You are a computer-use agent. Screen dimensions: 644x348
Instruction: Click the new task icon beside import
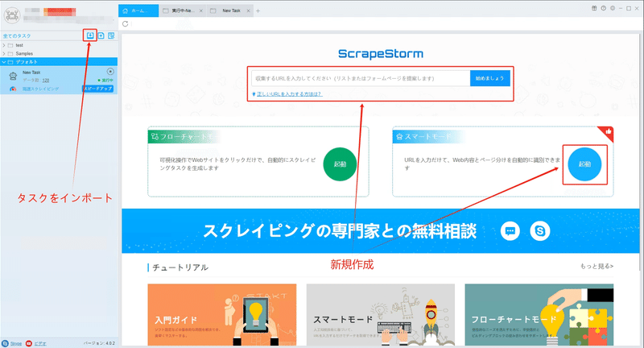pos(101,35)
